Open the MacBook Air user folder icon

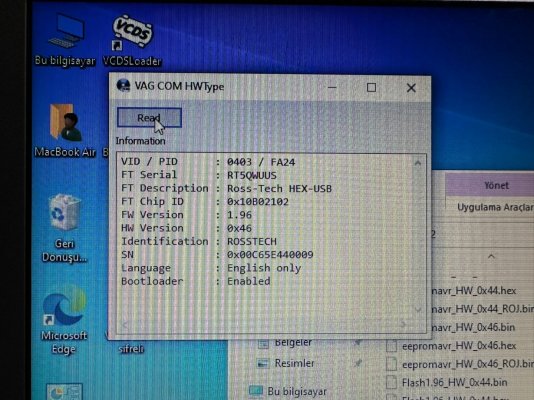click(x=65, y=123)
